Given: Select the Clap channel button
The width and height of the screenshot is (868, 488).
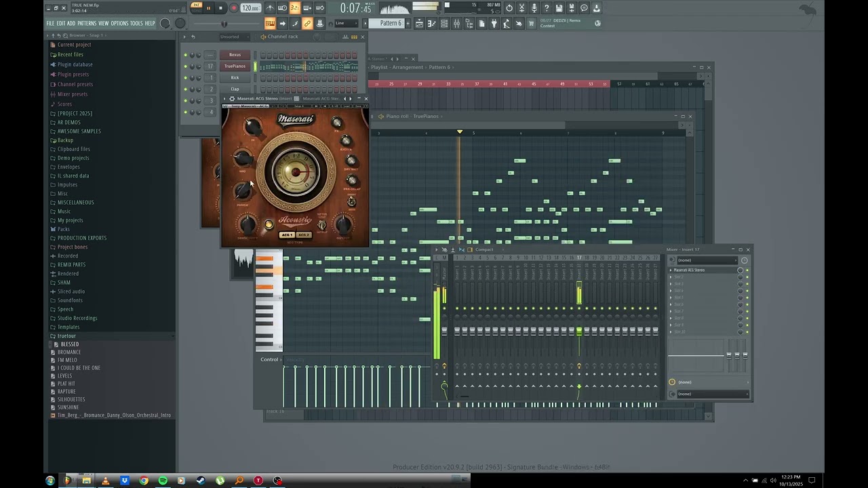Looking at the screenshot, I should pyautogui.click(x=235, y=89).
